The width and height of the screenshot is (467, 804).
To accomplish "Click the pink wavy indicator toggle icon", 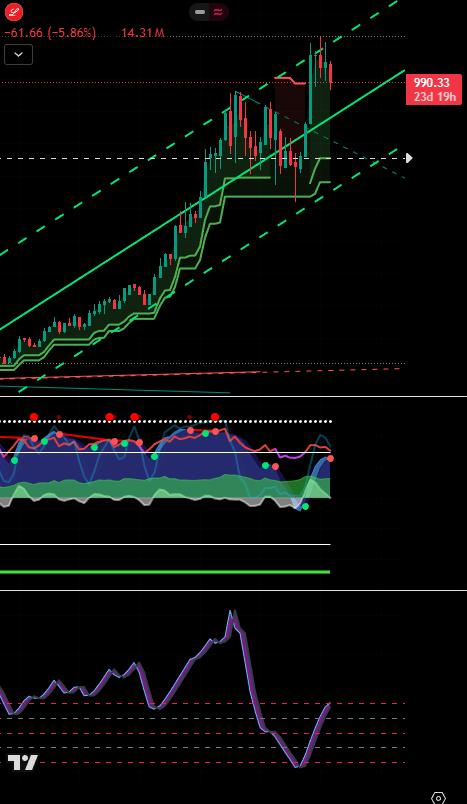I will 218,12.
